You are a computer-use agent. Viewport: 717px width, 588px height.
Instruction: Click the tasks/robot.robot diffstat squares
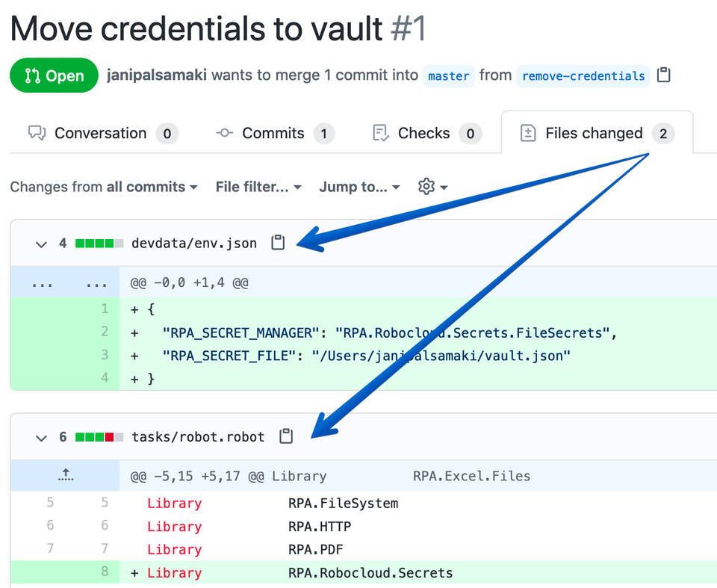pyautogui.click(x=99, y=436)
